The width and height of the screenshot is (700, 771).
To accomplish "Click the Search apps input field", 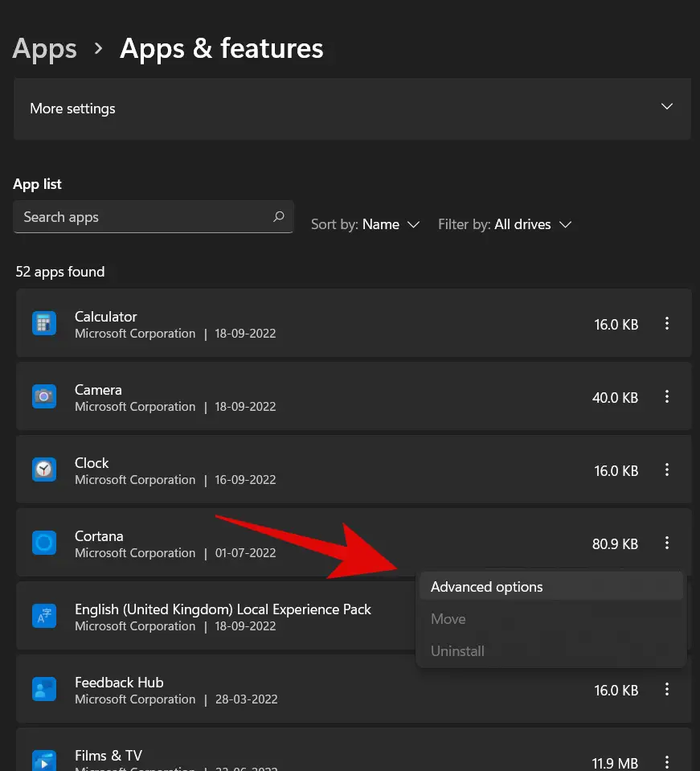I will click(154, 217).
